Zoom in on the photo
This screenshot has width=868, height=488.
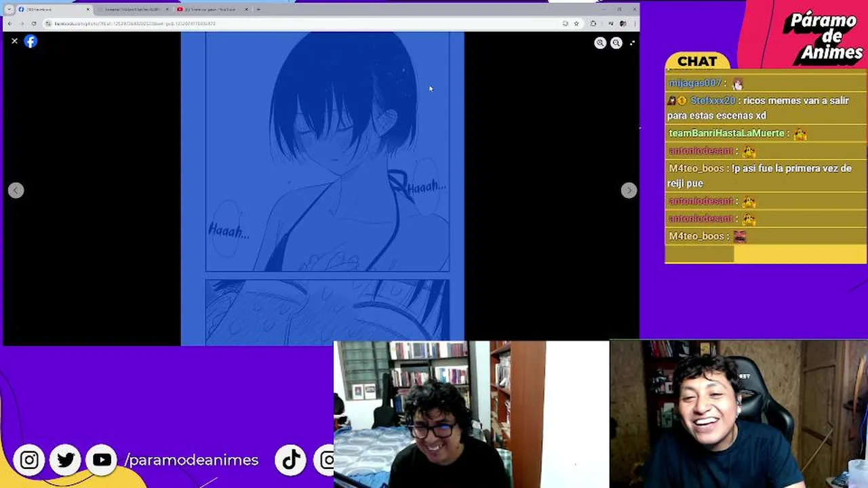pyautogui.click(x=600, y=43)
